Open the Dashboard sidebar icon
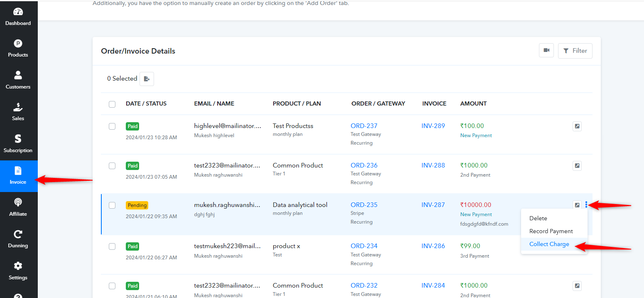Viewport: 644px width, 298px height. [18, 17]
